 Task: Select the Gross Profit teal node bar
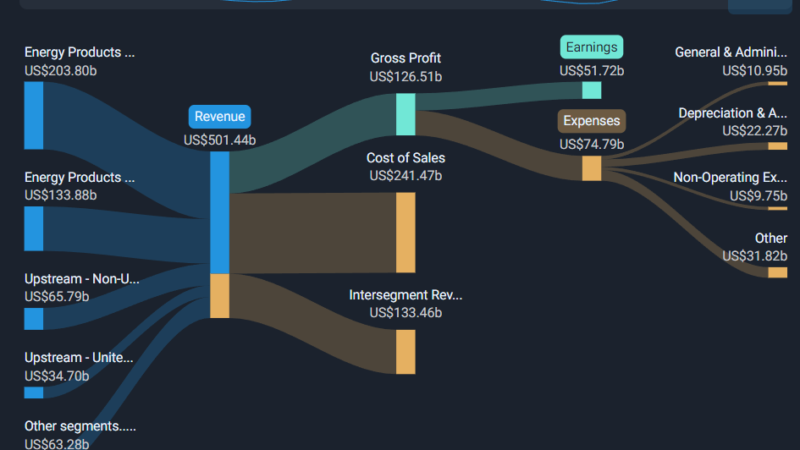pyautogui.click(x=406, y=114)
